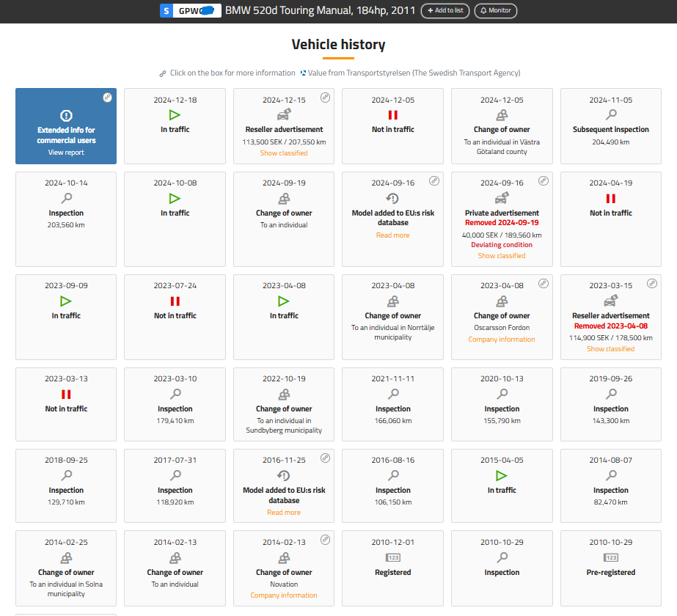The image size is (677, 616).
Task: Click the alert icon in Extended info box
Action: tap(66, 116)
